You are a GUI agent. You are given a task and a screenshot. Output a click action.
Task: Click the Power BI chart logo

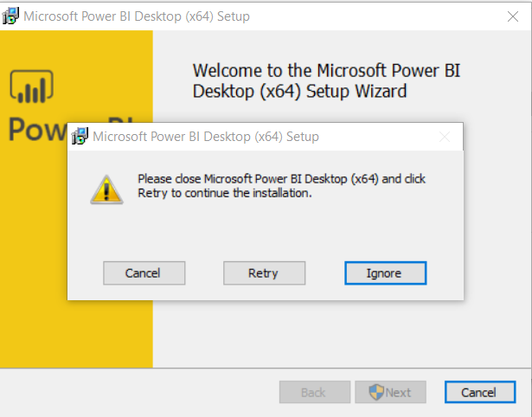[x=31, y=87]
